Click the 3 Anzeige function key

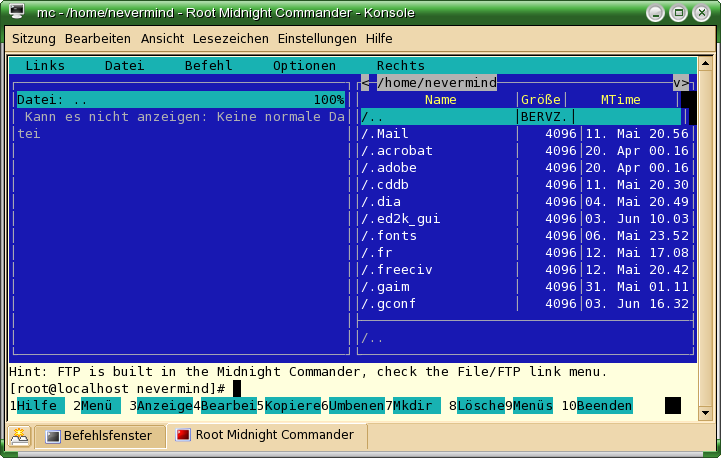click(161, 406)
